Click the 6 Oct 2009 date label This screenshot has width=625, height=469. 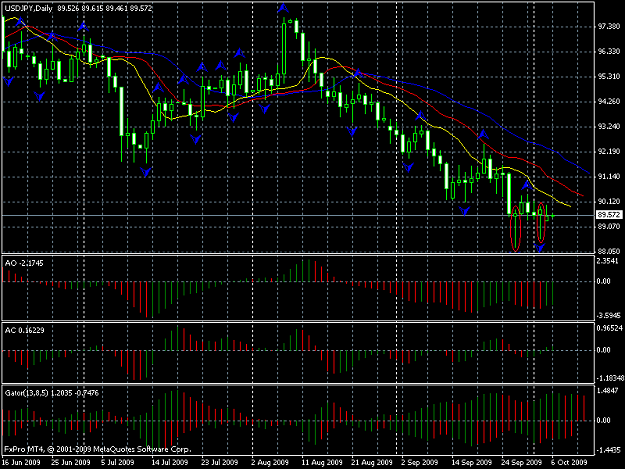(569, 462)
